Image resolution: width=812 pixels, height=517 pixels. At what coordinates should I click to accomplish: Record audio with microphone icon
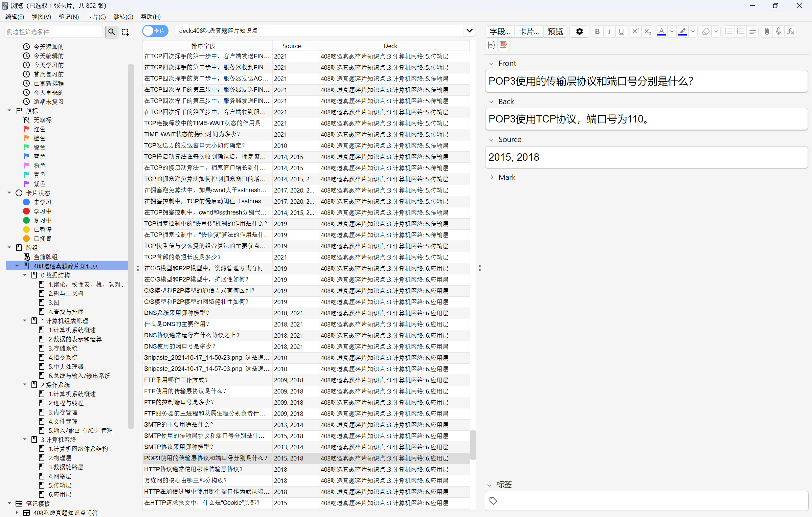coord(779,31)
